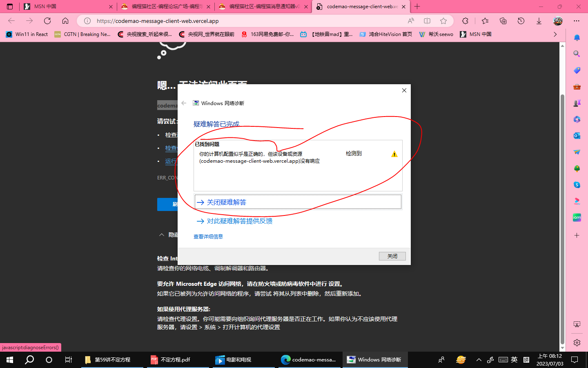Click 关闭疑难解答 option in diagnostics dialog

(x=298, y=202)
